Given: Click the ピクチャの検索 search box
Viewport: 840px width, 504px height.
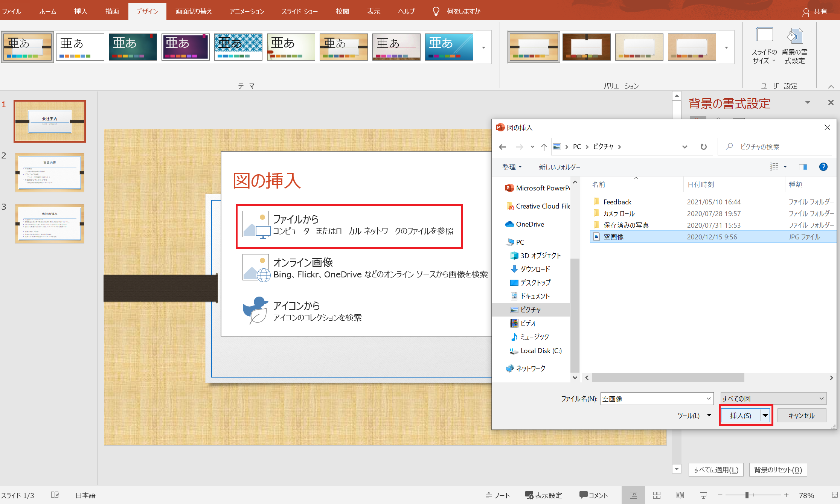Looking at the screenshot, I should tap(775, 147).
